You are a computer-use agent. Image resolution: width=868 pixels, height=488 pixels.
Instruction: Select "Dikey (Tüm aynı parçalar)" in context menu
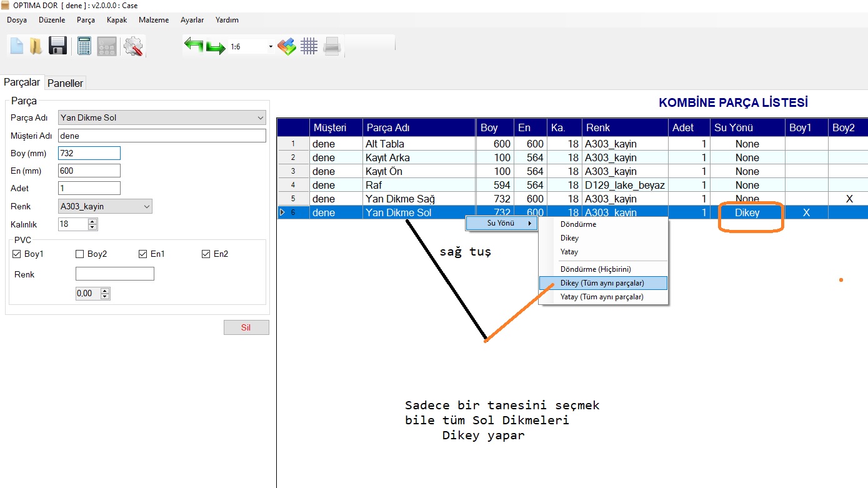pos(602,283)
